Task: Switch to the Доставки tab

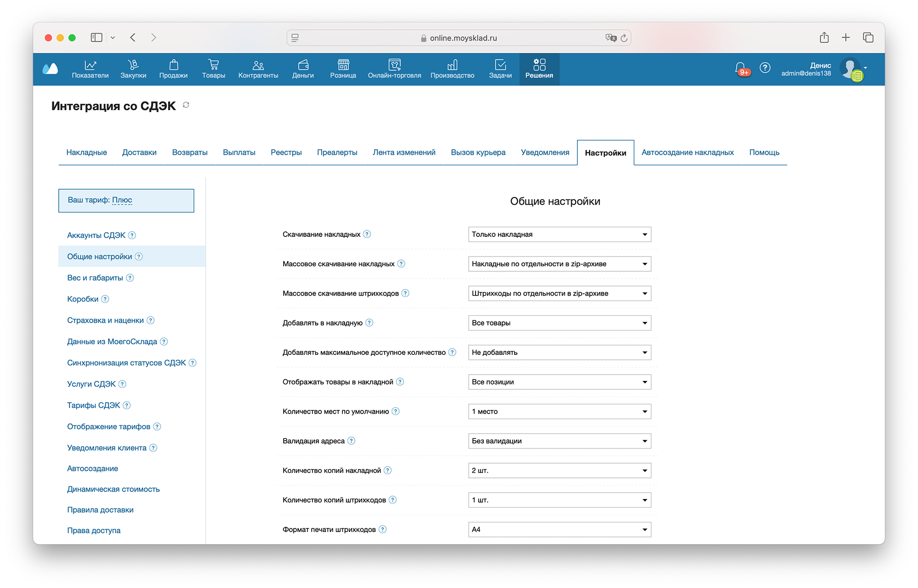Action: [140, 152]
